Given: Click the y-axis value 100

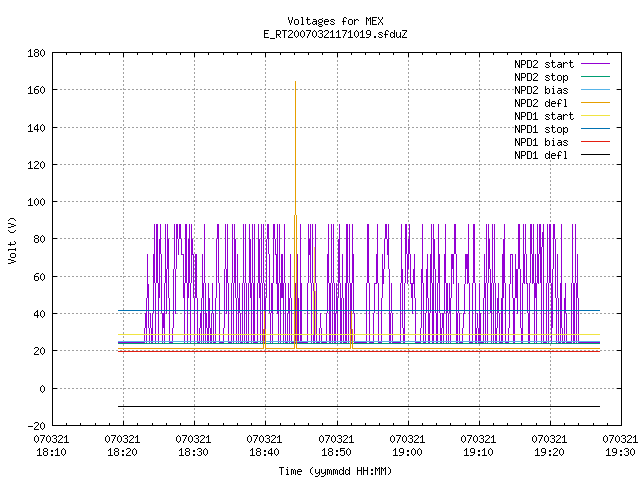Looking at the screenshot, I should (36, 202).
